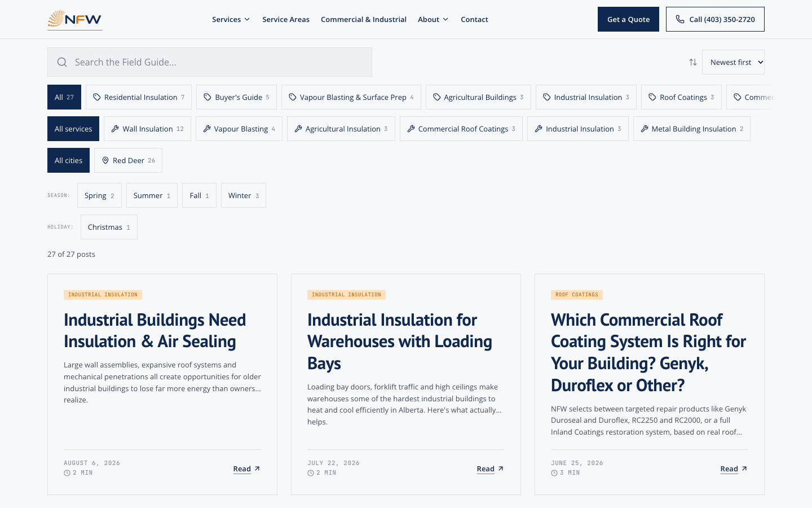Read the Industrial Buildings Need Insulation post
The width and height of the screenshot is (812, 508).
point(246,468)
